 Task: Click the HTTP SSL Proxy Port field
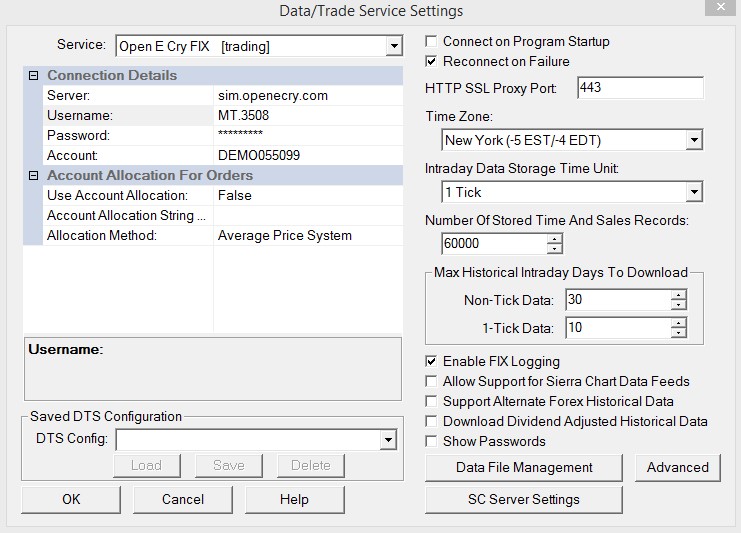(x=640, y=88)
